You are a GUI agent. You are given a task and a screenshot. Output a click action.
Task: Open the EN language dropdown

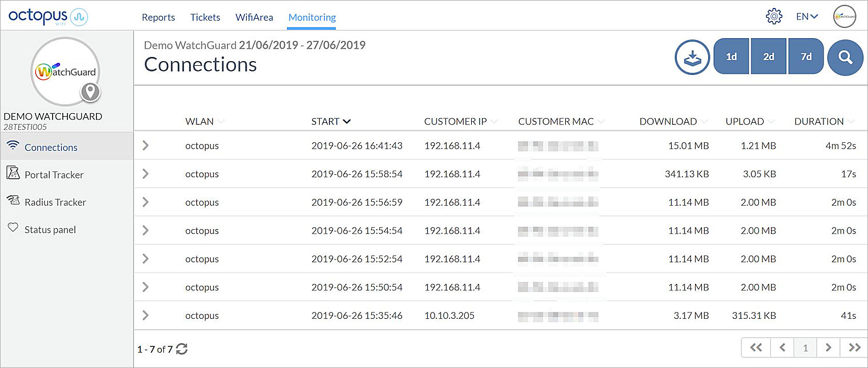tap(806, 17)
